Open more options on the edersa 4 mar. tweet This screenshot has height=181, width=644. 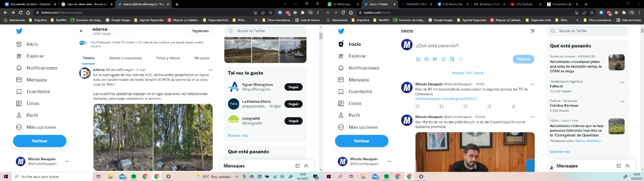click(211, 70)
